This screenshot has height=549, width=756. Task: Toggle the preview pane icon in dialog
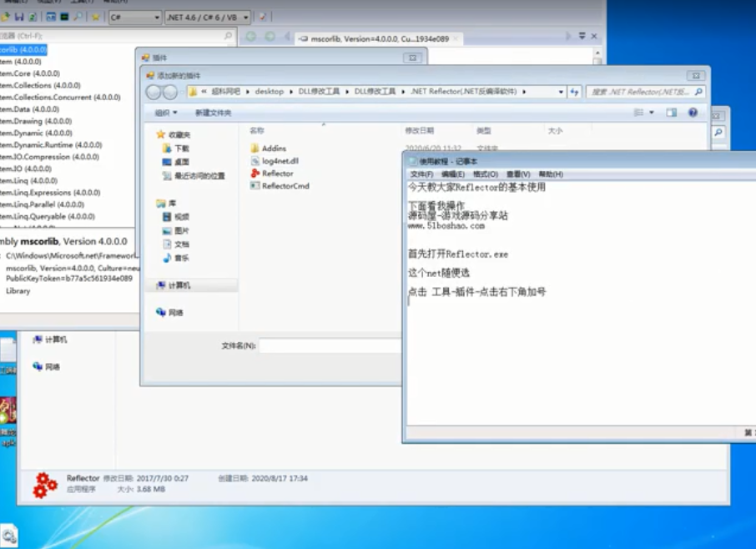coord(671,113)
